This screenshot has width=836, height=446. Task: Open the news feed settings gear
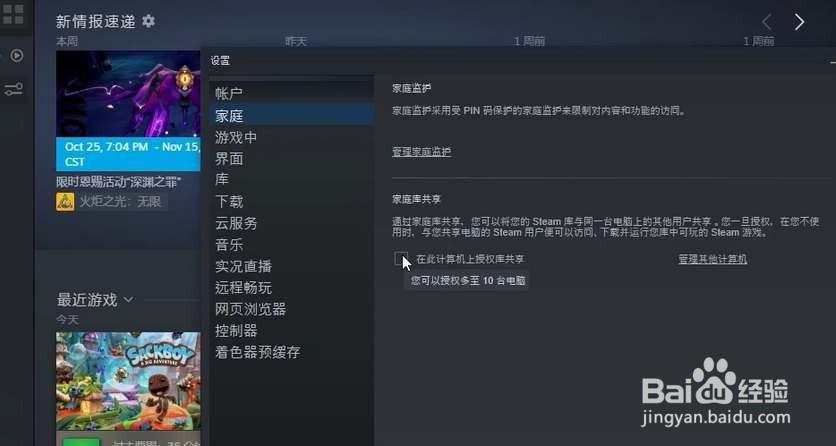[148, 21]
